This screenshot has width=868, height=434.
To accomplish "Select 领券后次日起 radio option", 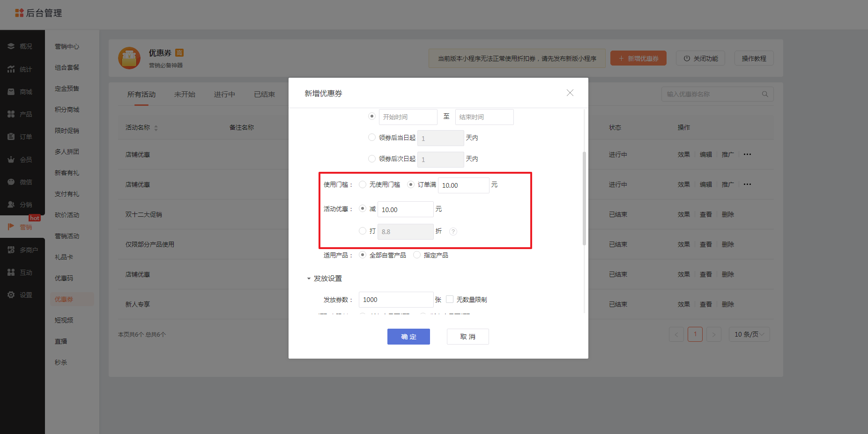I will [372, 159].
